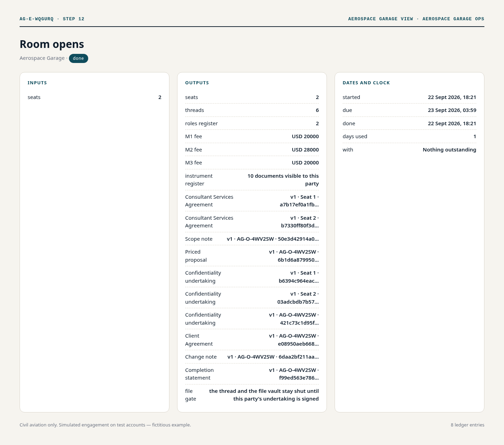Click the 'Civil aviation only' footer disclaimer
The width and height of the screenshot is (504, 445).
point(105,425)
